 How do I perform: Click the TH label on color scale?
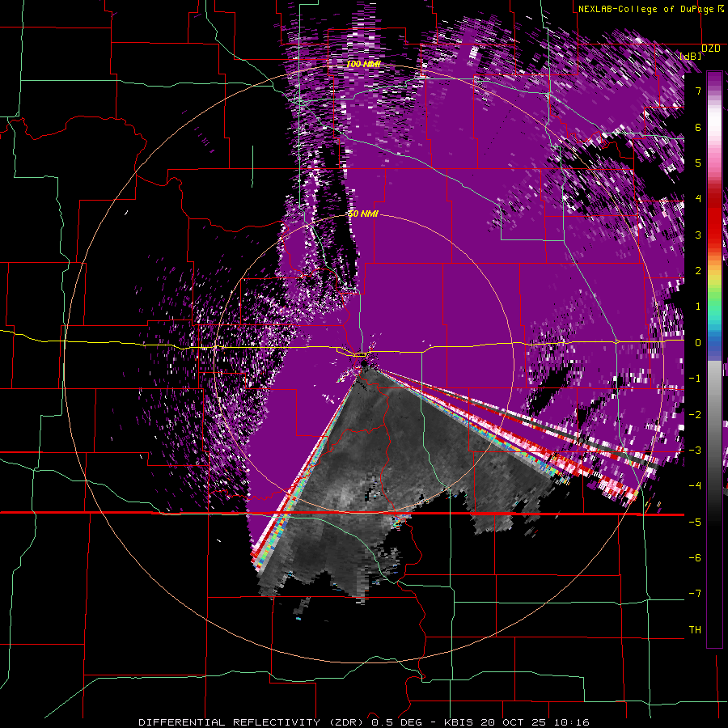point(695,630)
